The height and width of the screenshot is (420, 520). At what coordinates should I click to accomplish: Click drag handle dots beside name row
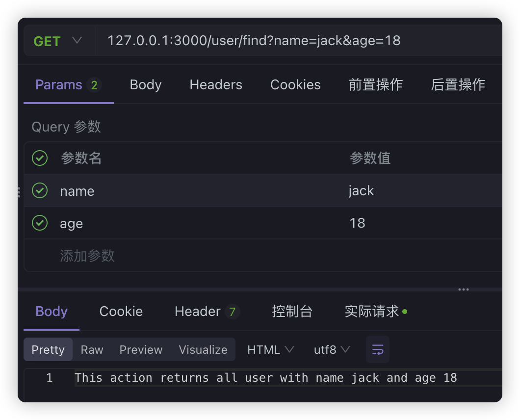click(x=19, y=192)
